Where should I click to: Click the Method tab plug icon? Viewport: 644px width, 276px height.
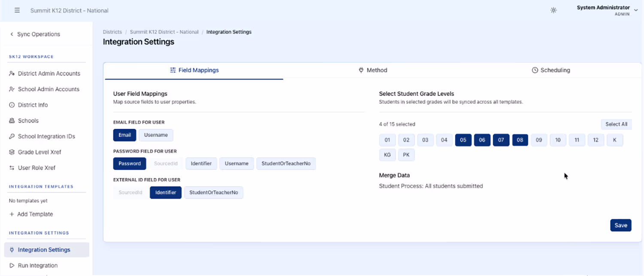[x=361, y=70]
